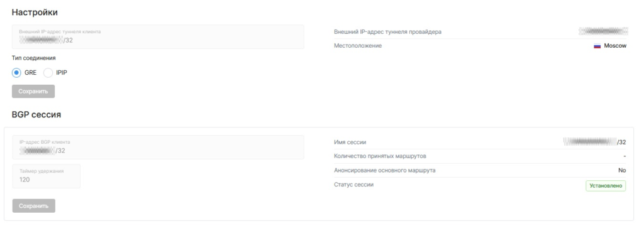Screen dimensions: 644x226
Task: Click the BGP сессия section heading
Action: [x=36, y=115]
